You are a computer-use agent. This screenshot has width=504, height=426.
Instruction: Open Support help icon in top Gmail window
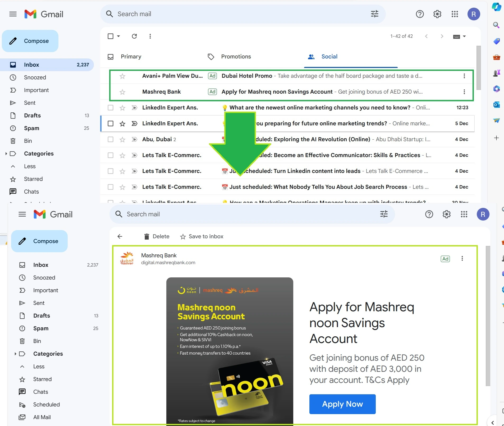[x=420, y=14]
